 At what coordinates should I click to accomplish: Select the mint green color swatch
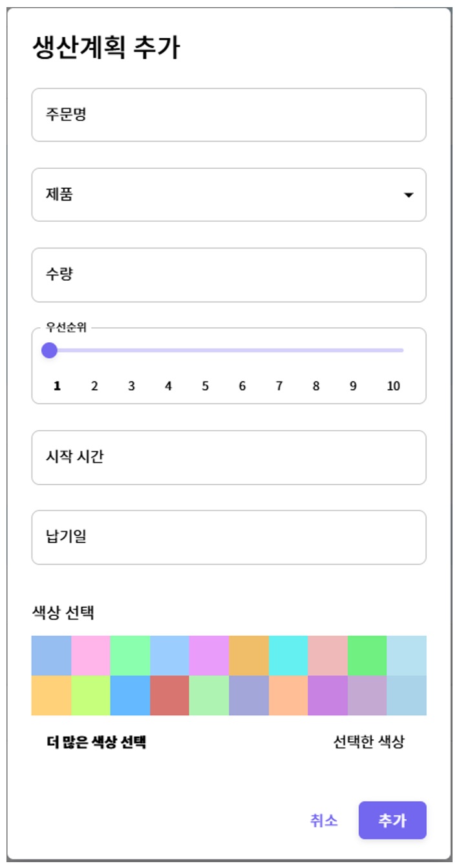(129, 655)
